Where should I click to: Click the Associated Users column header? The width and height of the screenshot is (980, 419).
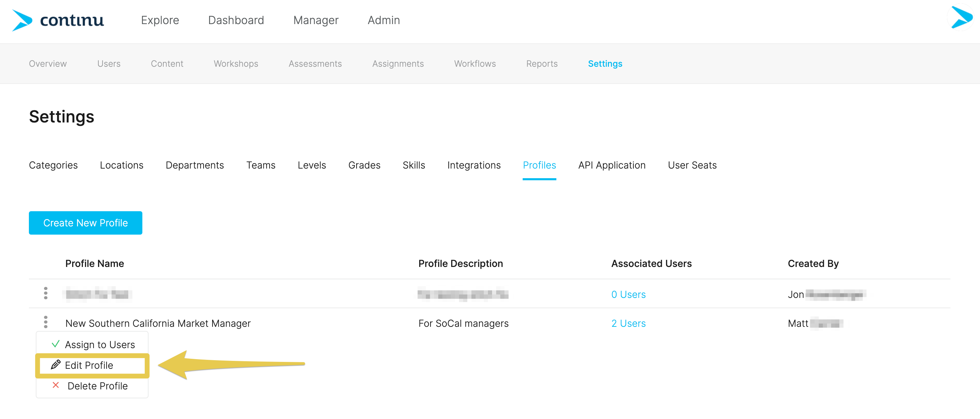651,264
